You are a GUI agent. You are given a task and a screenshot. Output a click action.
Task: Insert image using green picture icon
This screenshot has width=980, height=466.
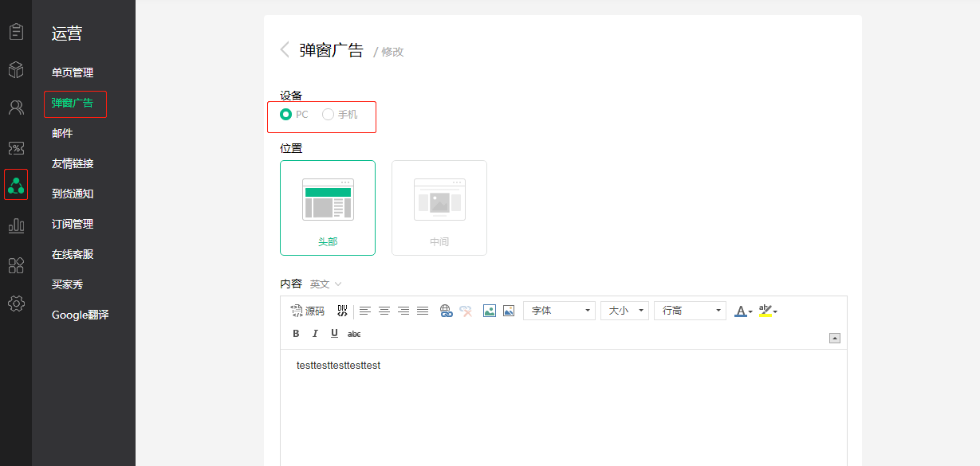point(490,311)
